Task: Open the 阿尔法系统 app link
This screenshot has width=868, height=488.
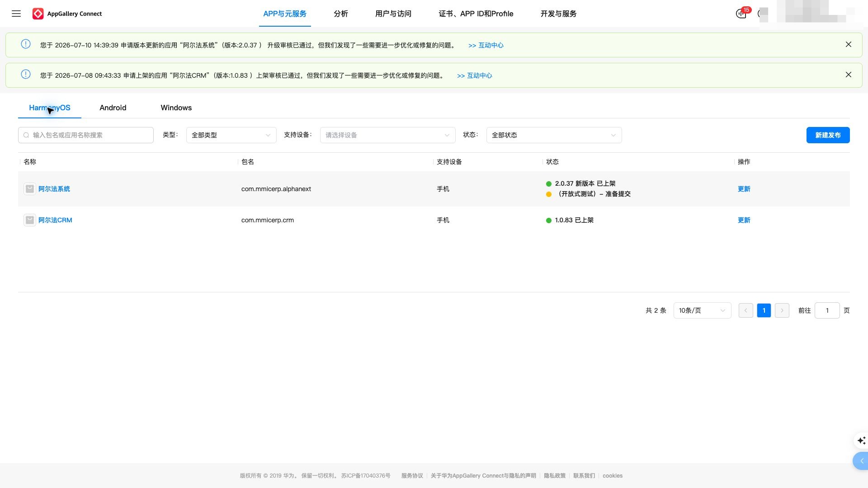Action: [x=54, y=189]
